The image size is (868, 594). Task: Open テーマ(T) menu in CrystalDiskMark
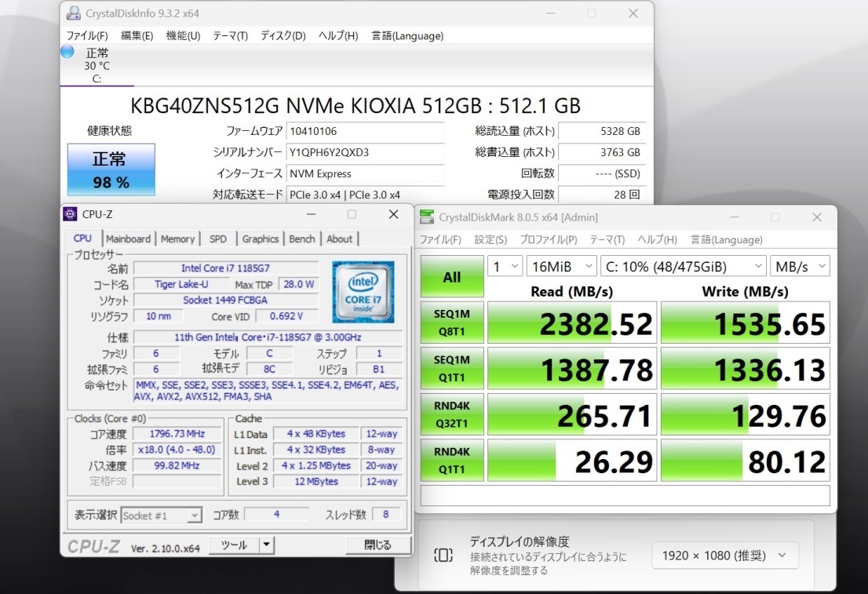607,239
